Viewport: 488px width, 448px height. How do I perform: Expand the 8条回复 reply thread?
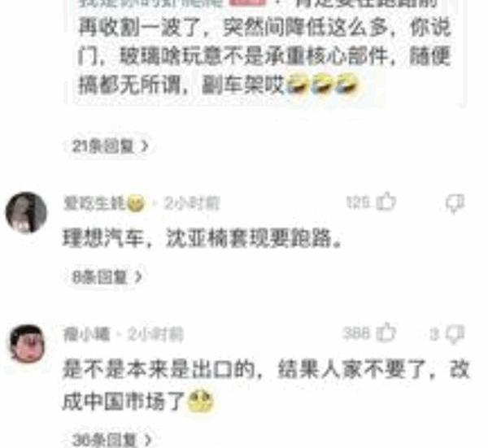click(107, 276)
